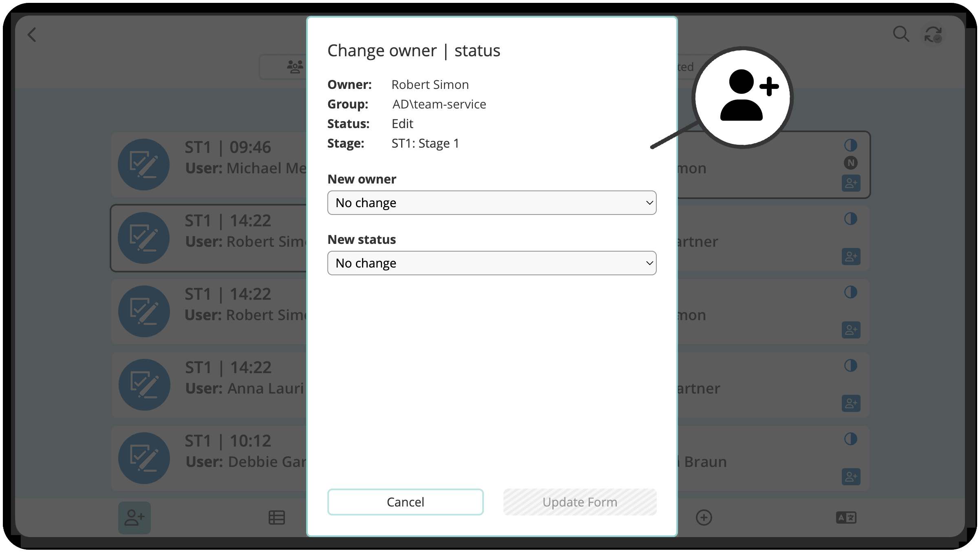Click the Update Form button
This screenshot has width=980, height=553.
pos(579,502)
